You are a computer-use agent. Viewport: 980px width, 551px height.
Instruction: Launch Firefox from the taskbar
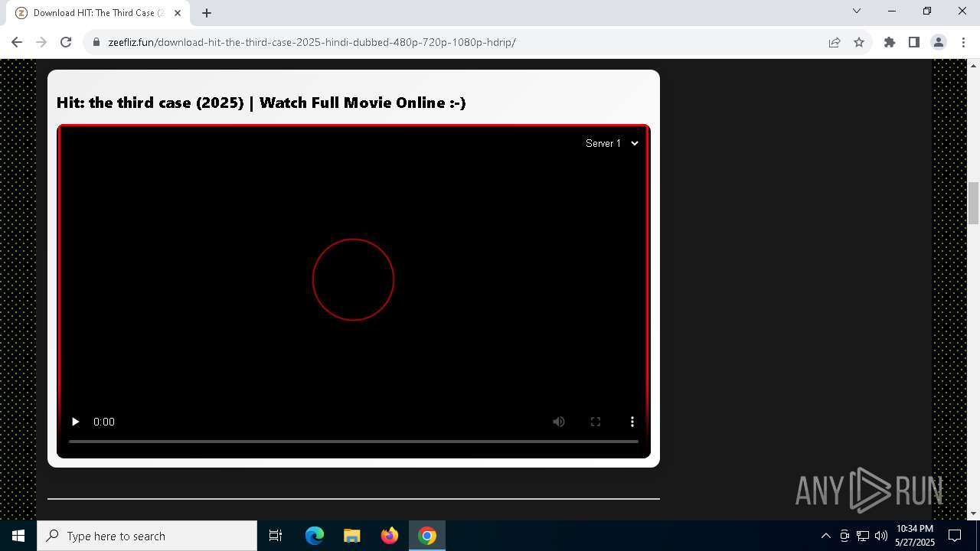click(x=390, y=536)
